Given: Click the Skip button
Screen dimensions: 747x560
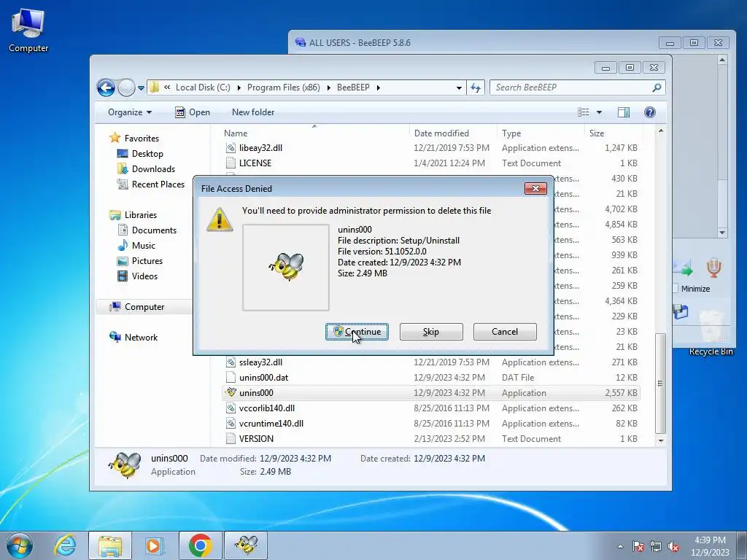Looking at the screenshot, I should click(x=431, y=332).
